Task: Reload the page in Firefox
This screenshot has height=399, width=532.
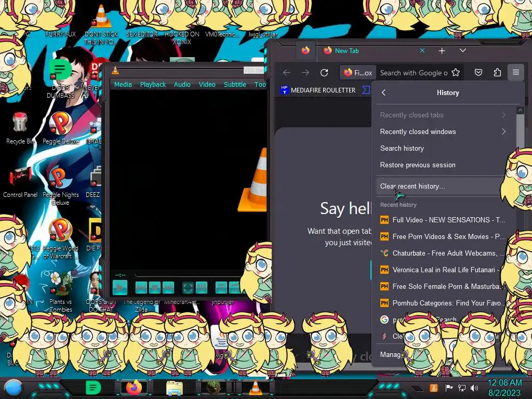Action: click(324, 73)
